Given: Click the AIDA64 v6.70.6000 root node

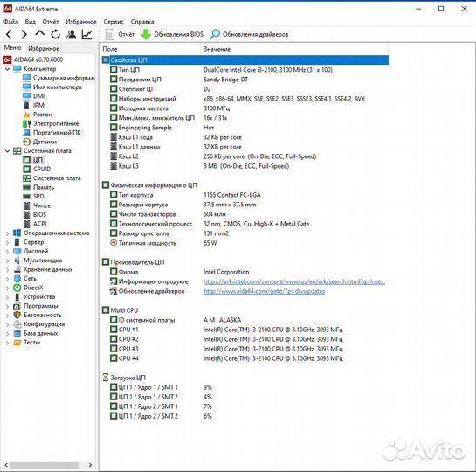Looking at the screenshot, I should click(x=33, y=59).
